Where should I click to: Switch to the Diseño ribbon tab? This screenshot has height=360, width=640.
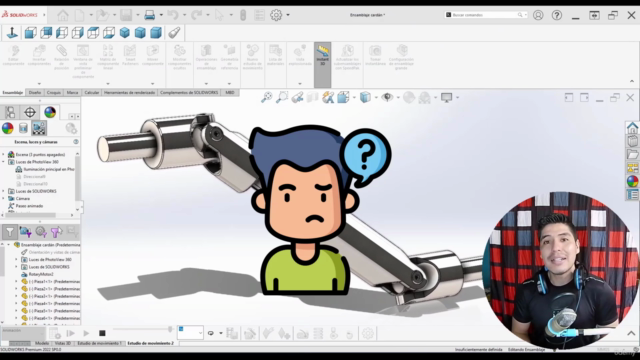pyautogui.click(x=35, y=93)
